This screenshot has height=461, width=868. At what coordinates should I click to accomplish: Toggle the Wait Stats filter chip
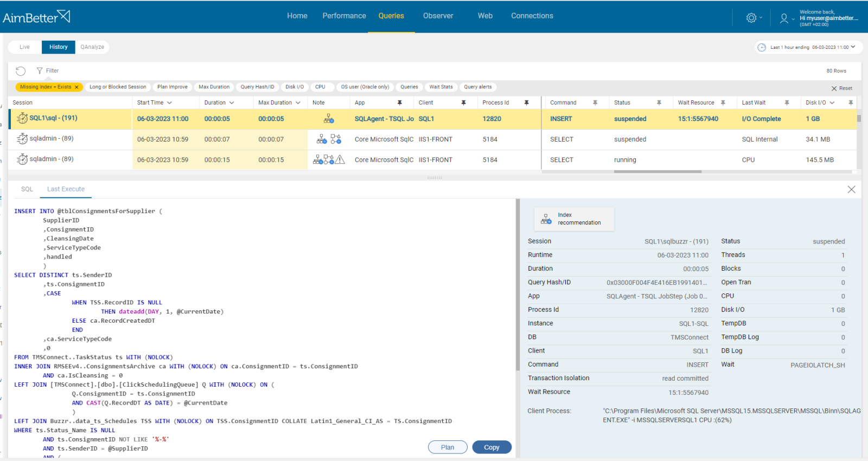(441, 87)
